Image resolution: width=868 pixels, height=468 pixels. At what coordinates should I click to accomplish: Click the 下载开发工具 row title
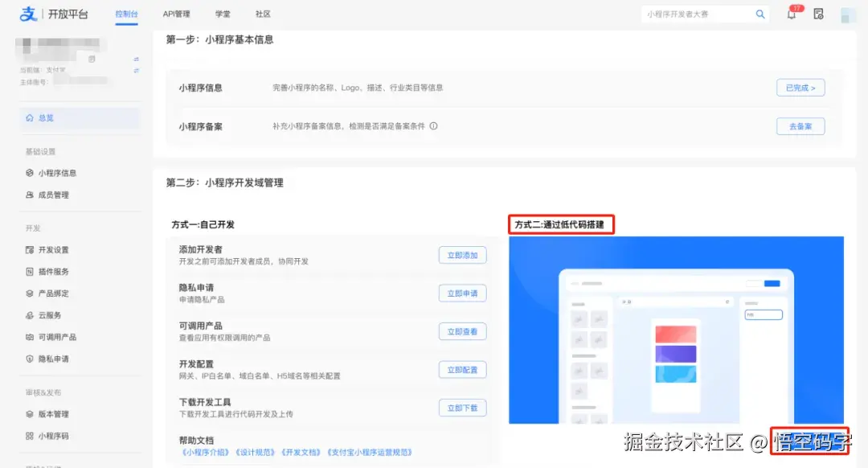tap(205, 402)
